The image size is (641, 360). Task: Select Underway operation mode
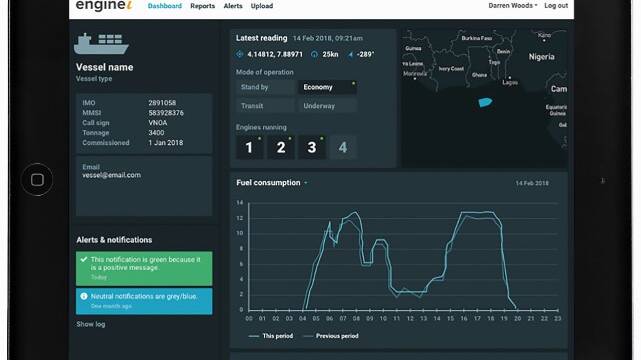pos(328,106)
